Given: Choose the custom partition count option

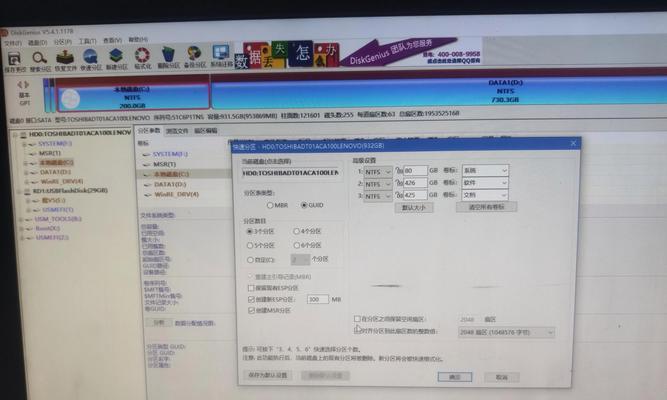Looking at the screenshot, I should 250,260.
